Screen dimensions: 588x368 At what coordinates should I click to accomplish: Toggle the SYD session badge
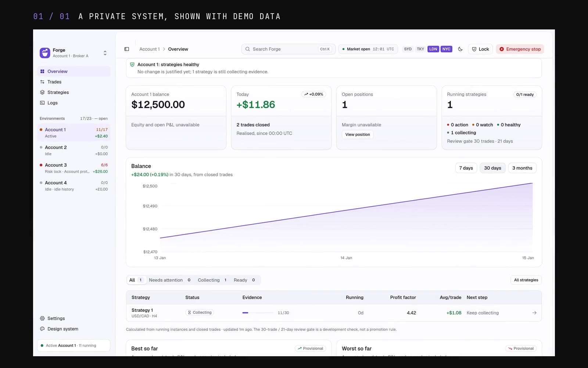click(x=408, y=49)
